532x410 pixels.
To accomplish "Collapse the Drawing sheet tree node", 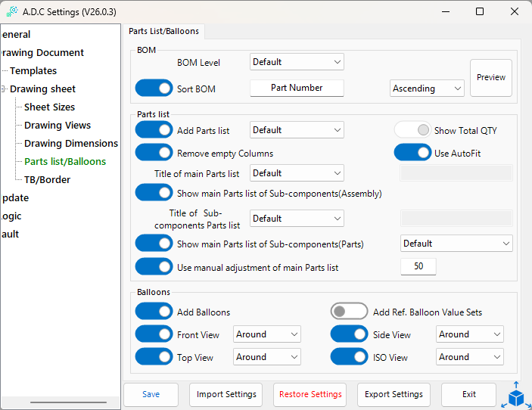I will point(3,89).
